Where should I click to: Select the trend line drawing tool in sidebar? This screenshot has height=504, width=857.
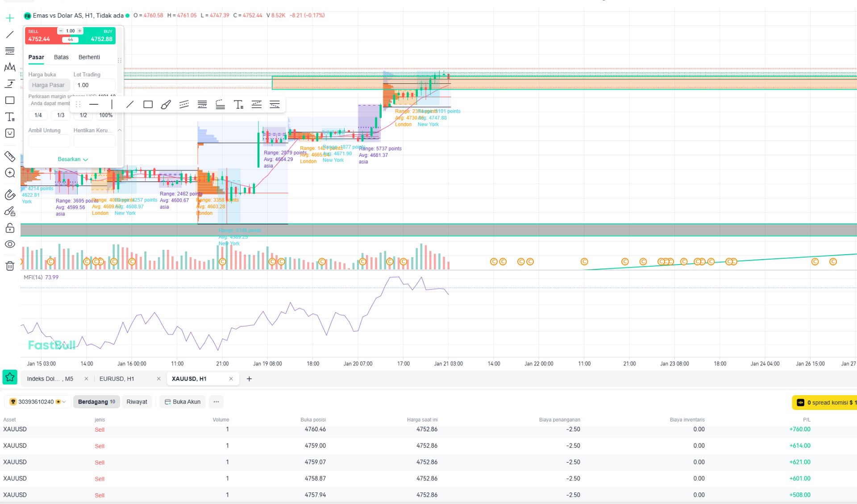point(10,34)
